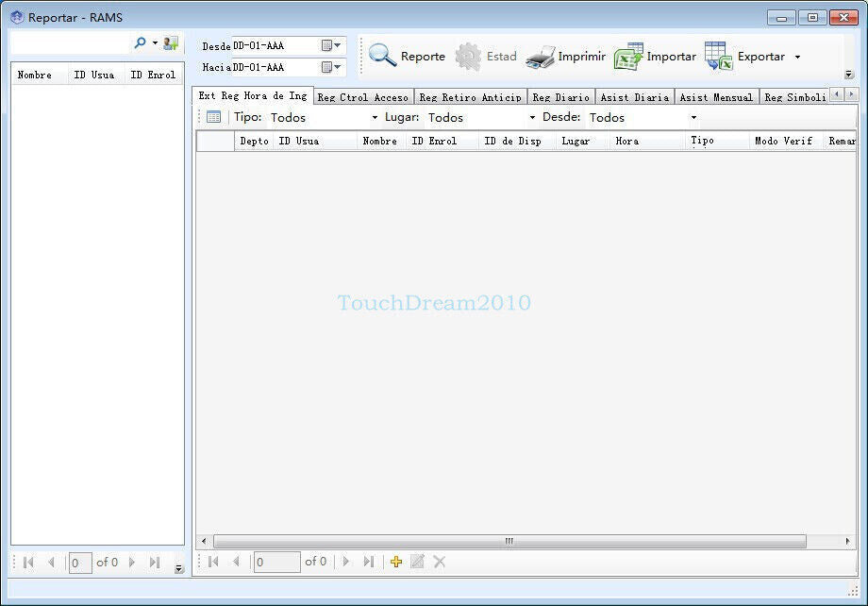868x606 pixels.
Task: Expand the Lugar filter dropdown
Action: tap(532, 118)
